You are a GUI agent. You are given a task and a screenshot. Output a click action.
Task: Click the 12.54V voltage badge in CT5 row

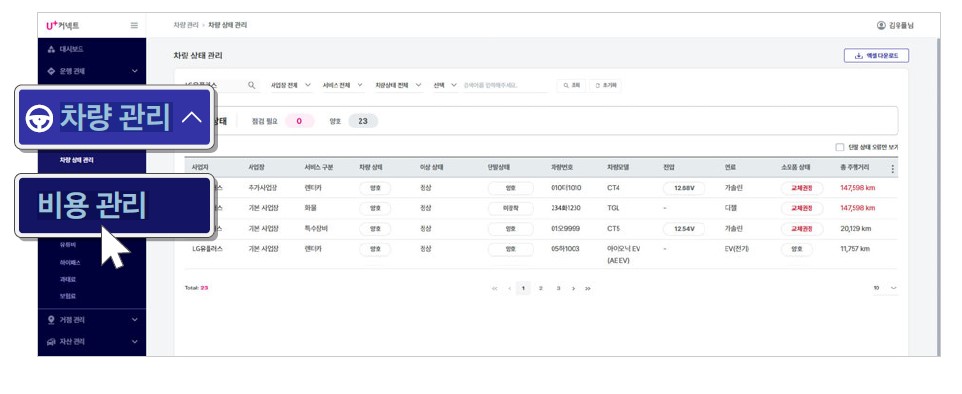pos(684,229)
